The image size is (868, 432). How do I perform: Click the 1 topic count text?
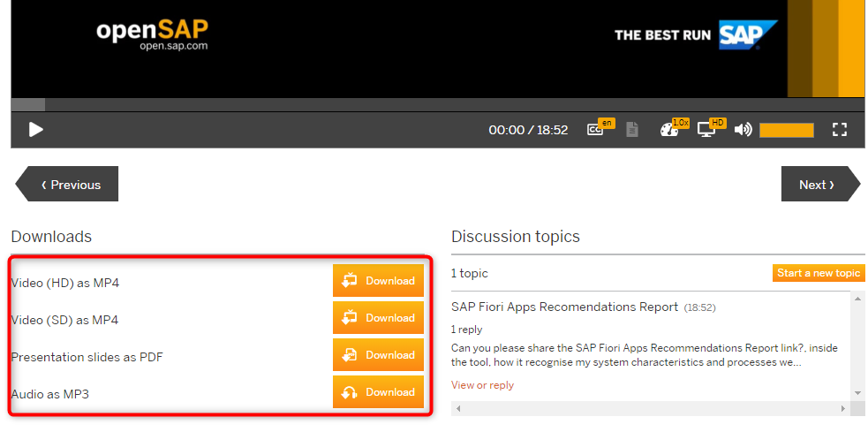click(x=470, y=274)
